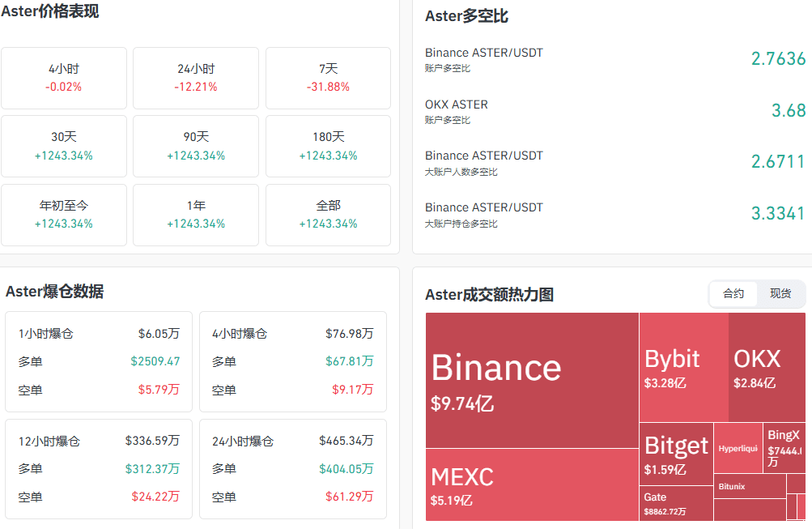Viewport: 812px width, 529px height.
Task: Select the Bybit heatmap block
Action: coord(683,367)
